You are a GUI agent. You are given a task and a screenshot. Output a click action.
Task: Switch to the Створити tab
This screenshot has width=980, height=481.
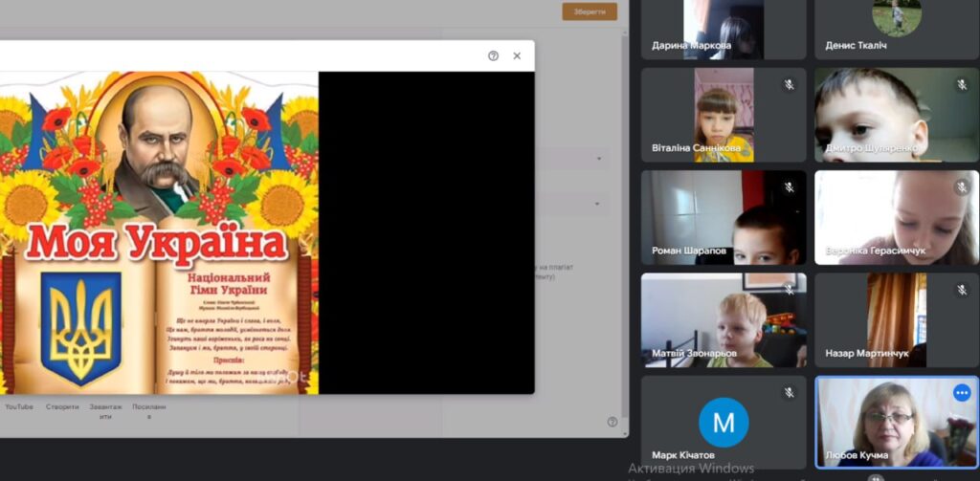click(62, 406)
